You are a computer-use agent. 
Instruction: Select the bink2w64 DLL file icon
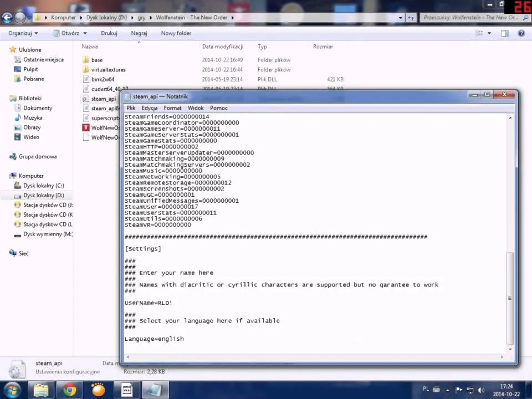86,79
